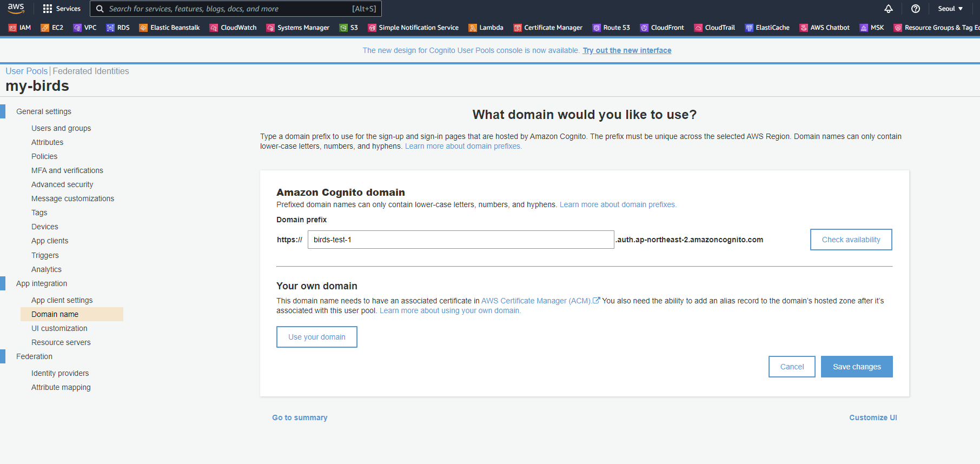
Task: Open ElastiCache service shortcut
Action: pyautogui.click(x=767, y=28)
